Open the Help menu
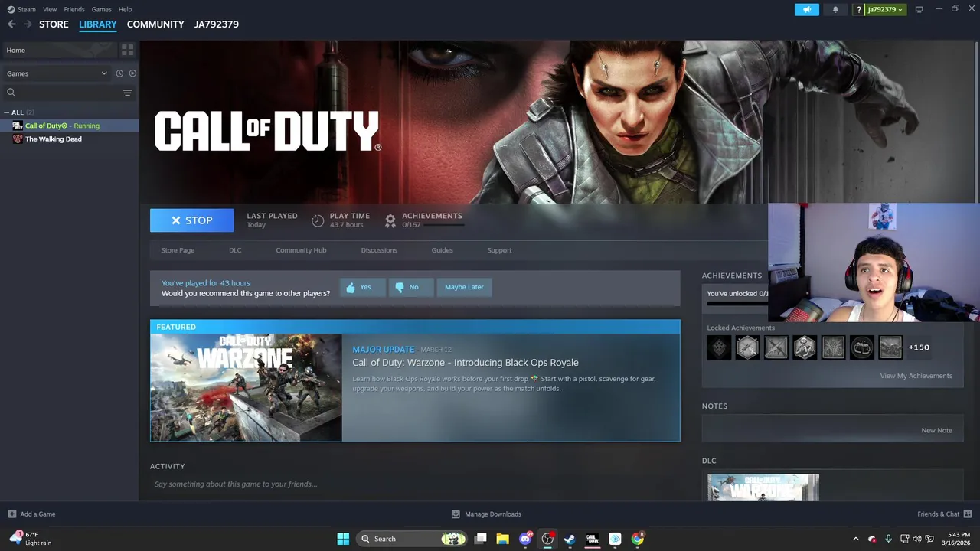This screenshot has width=980, height=551. coord(126,9)
